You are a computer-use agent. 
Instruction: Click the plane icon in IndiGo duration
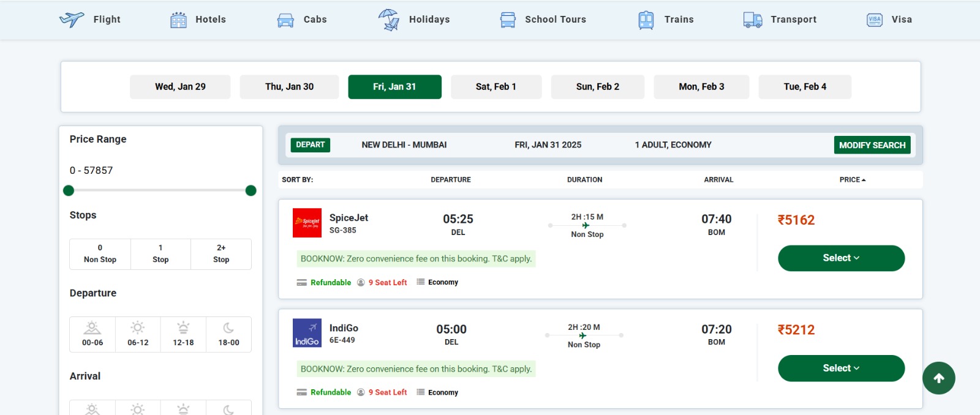tap(582, 335)
